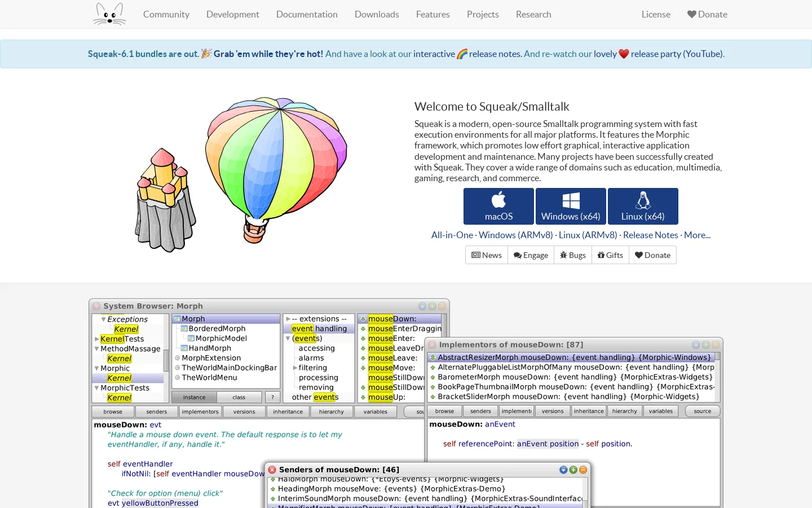Click the Squeak mouse logo
Viewport: 812px width, 508px height.
[109, 14]
